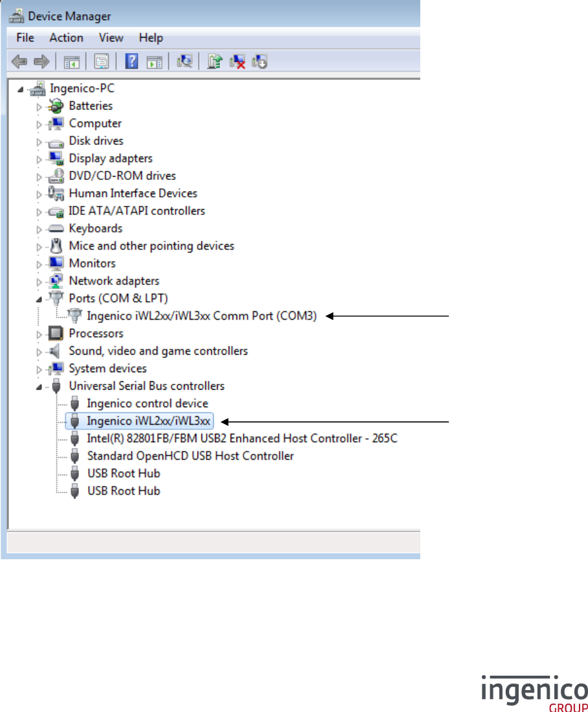Click the Ingenico-PC computer root icon
This screenshot has height=712, width=588.
tap(38, 89)
